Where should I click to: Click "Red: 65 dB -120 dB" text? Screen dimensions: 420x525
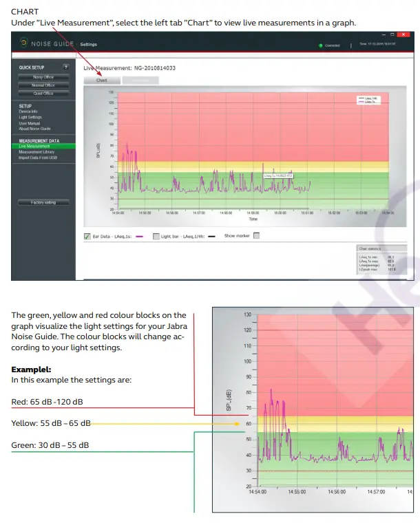(x=47, y=402)
